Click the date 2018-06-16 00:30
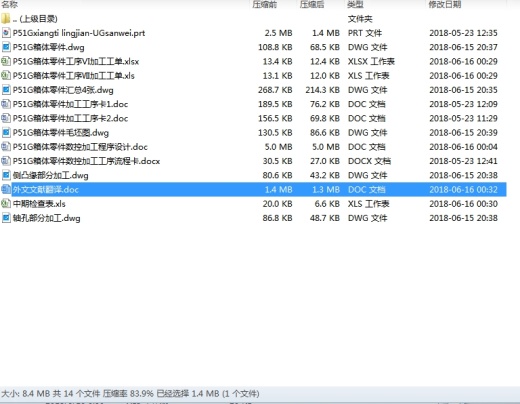 (x=463, y=204)
